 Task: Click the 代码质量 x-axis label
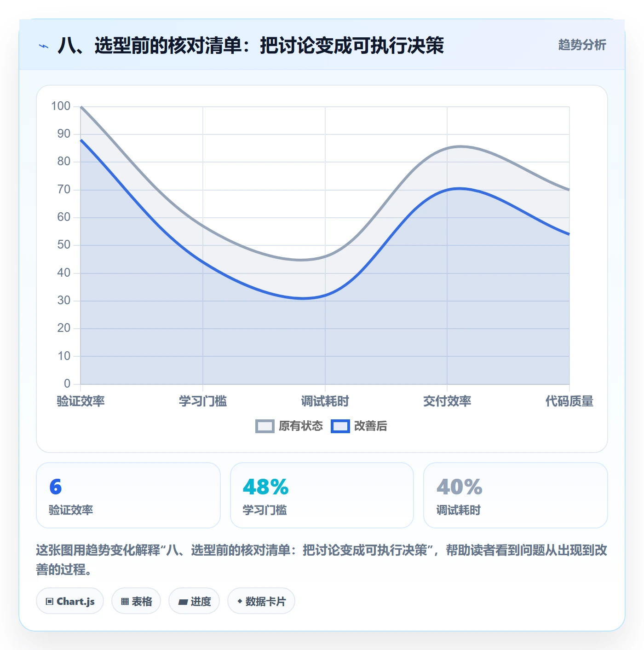[x=569, y=401]
